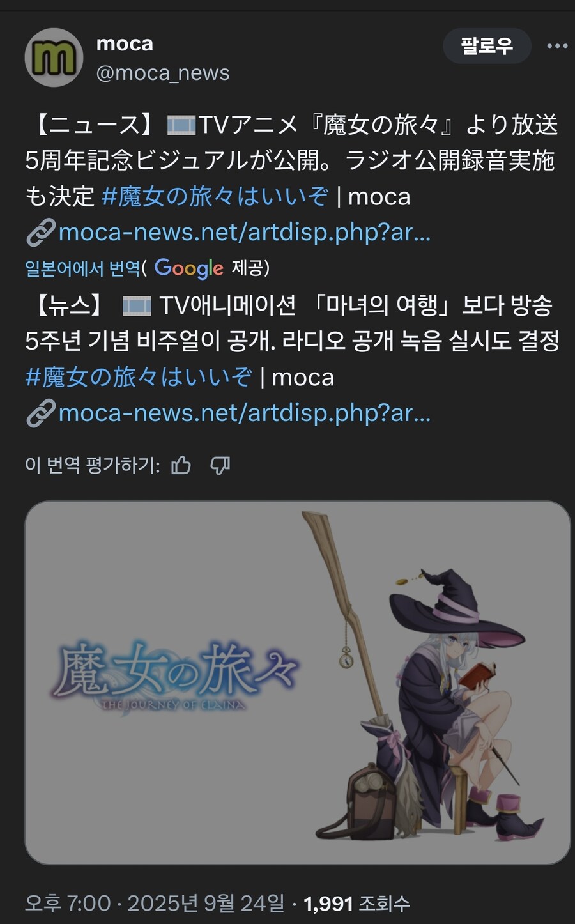Open translated moca-news.net link in Korean text
The height and width of the screenshot is (924, 575).
click(245, 413)
